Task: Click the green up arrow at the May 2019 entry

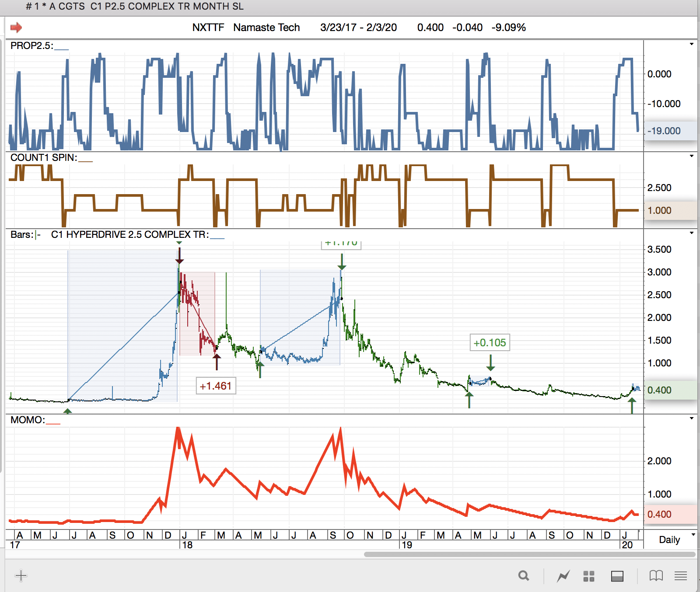Action: (x=469, y=400)
